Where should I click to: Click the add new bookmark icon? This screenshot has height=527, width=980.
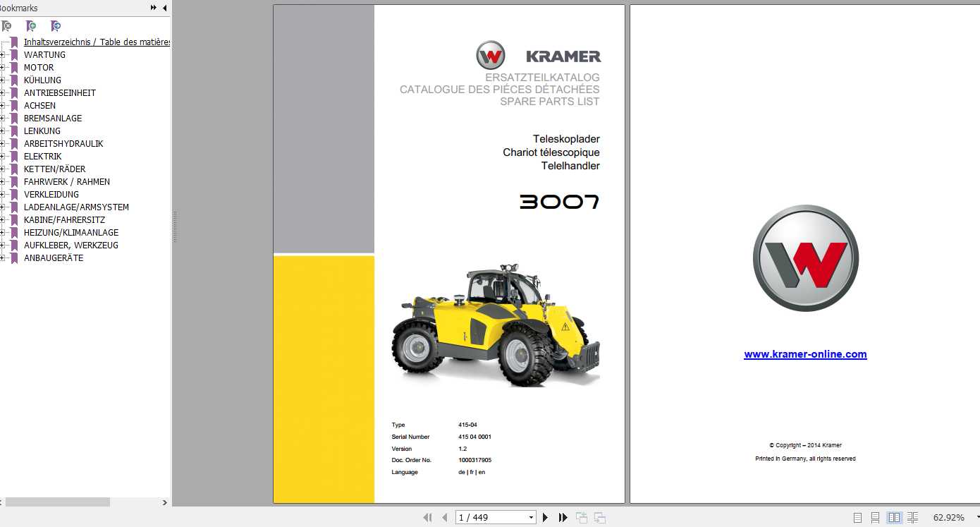click(31, 26)
